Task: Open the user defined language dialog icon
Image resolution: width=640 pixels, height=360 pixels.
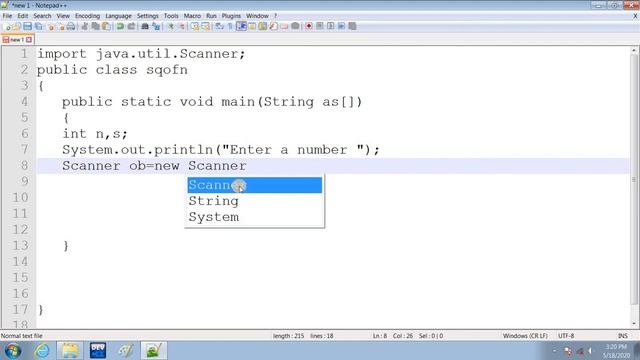Action: [252, 26]
